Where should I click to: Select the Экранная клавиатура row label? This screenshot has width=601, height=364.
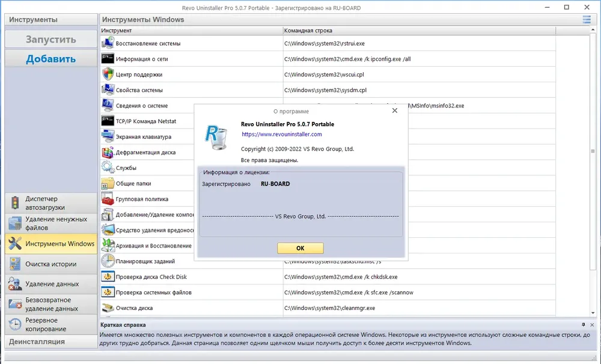click(144, 137)
